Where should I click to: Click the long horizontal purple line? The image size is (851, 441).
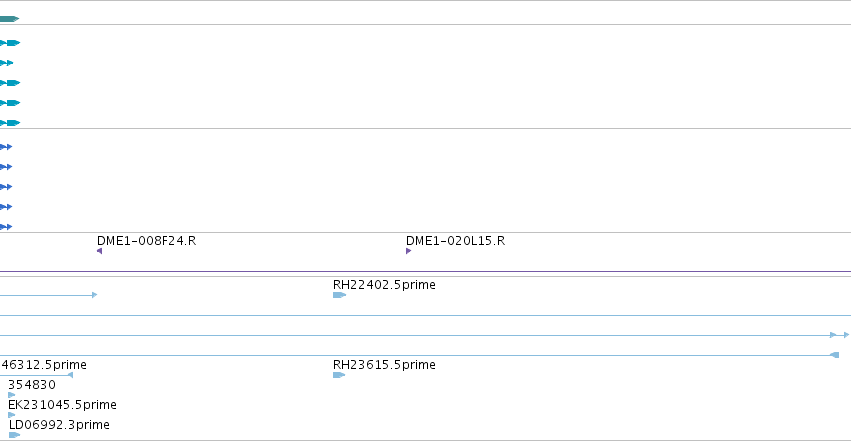tap(426, 271)
